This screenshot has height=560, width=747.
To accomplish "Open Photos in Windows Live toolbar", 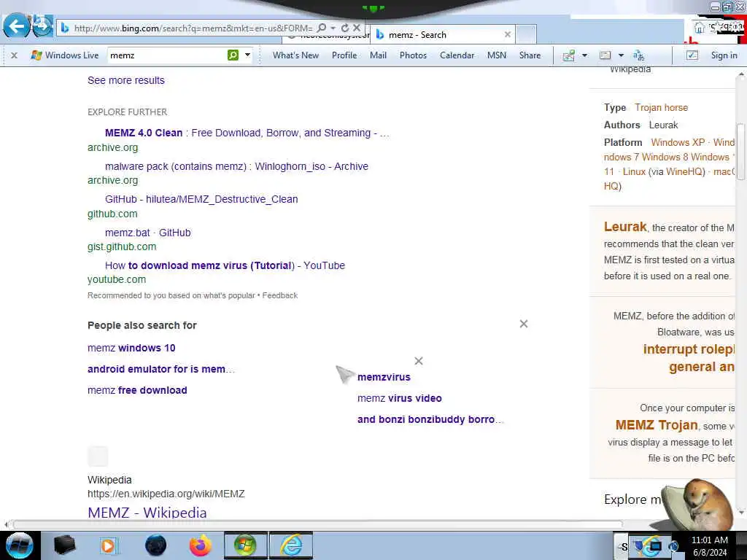I will tap(413, 55).
